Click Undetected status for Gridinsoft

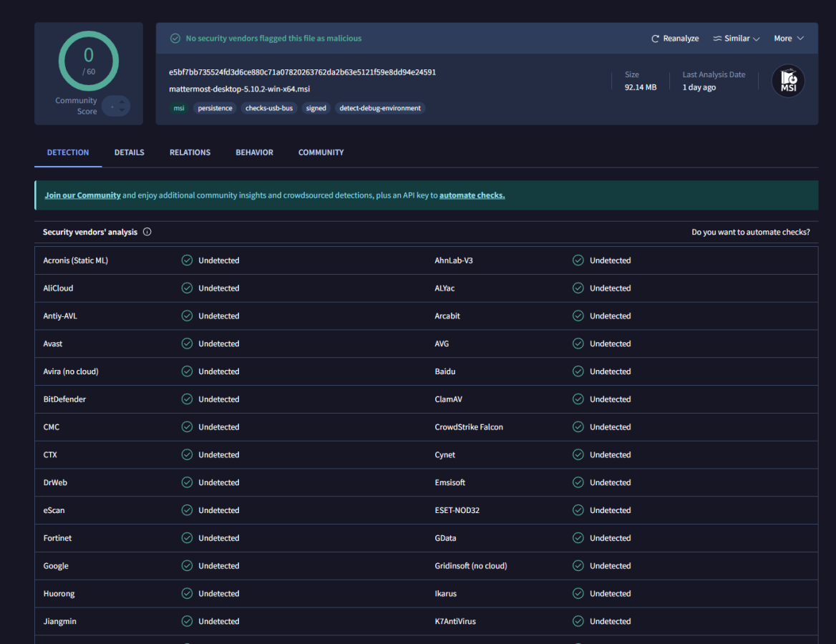(610, 565)
